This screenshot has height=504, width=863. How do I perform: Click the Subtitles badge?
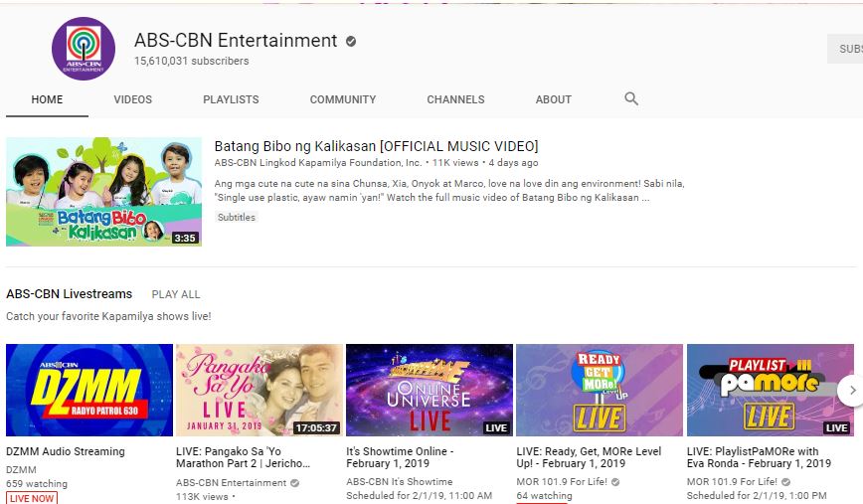coord(237,218)
